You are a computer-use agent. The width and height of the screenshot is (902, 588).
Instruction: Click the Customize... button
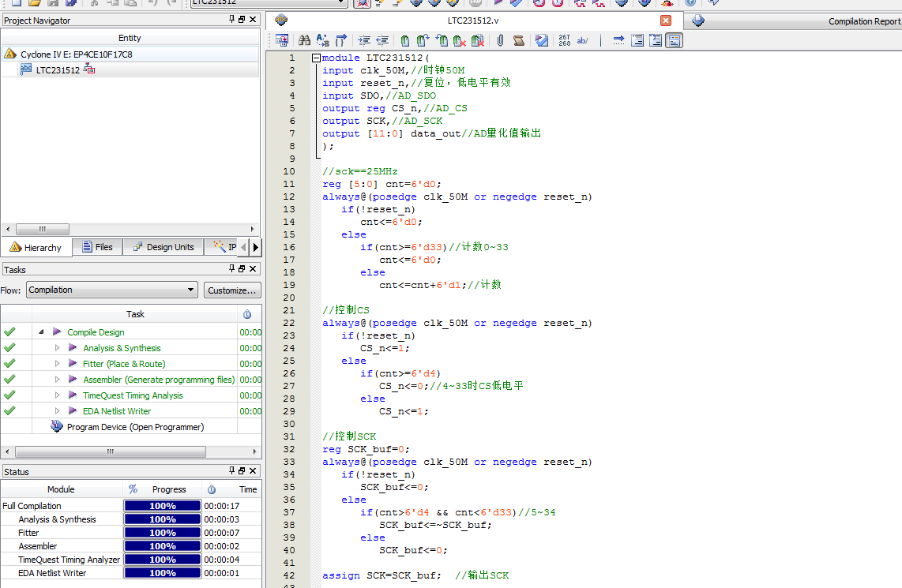[232, 290]
